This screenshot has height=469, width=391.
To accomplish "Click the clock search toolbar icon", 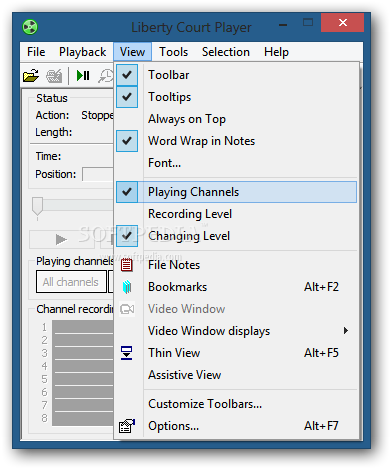I will tap(106, 76).
